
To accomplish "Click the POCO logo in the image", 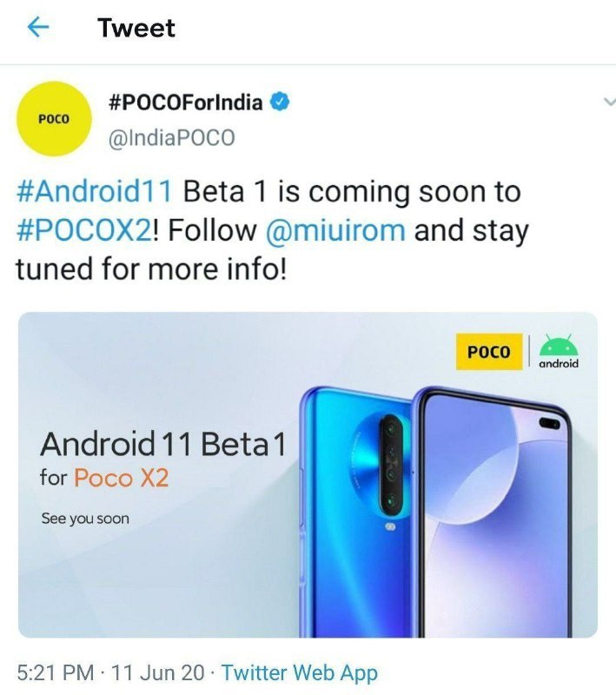I will [x=489, y=352].
